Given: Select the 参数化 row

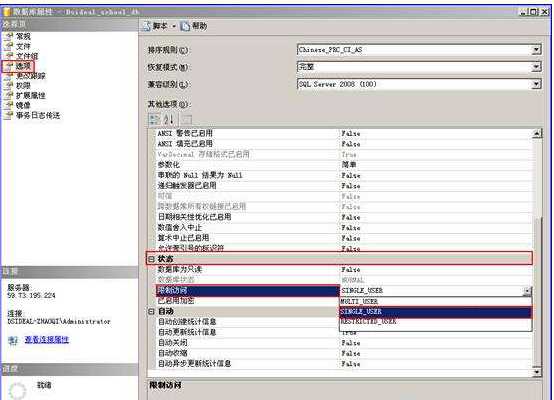Looking at the screenshot, I should pos(343,165).
